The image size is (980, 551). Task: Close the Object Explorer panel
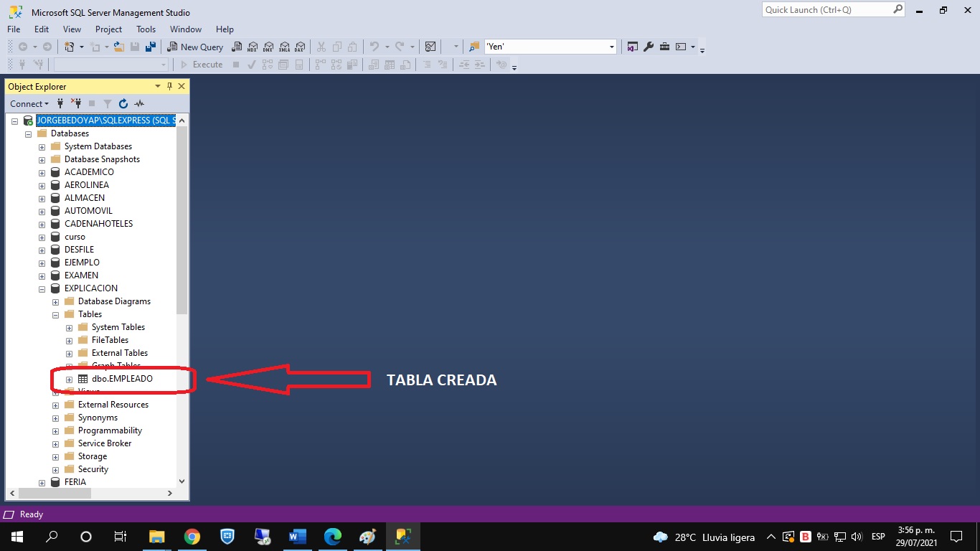[182, 86]
